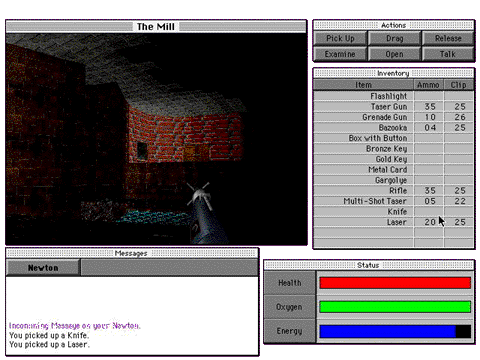Choose the Release action button
This screenshot has height=360, width=480.
pyautogui.click(x=448, y=38)
